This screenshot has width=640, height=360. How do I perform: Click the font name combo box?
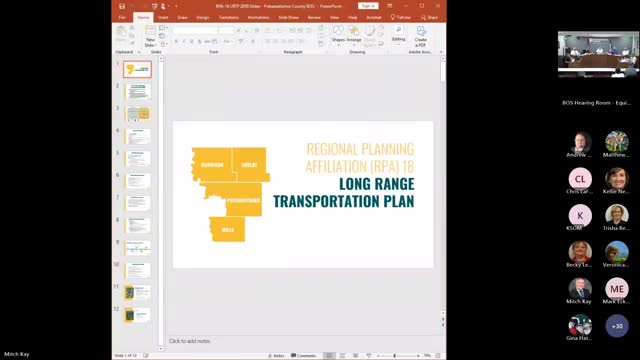pos(196,30)
